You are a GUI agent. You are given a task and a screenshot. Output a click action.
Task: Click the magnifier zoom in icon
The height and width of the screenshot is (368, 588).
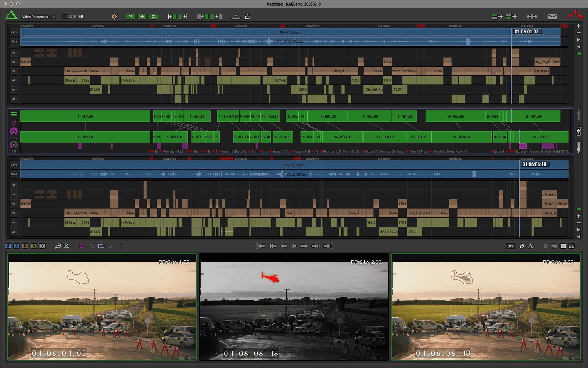point(67,246)
